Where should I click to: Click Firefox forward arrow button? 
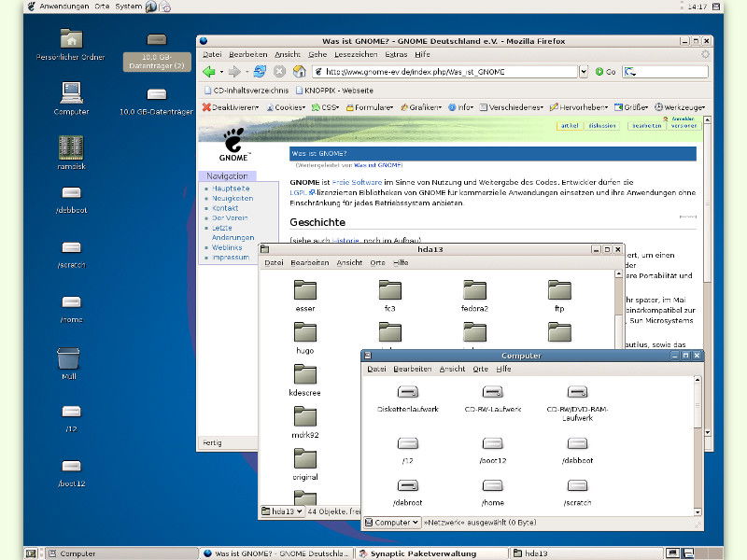pyautogui.click(x=234, y=72)
